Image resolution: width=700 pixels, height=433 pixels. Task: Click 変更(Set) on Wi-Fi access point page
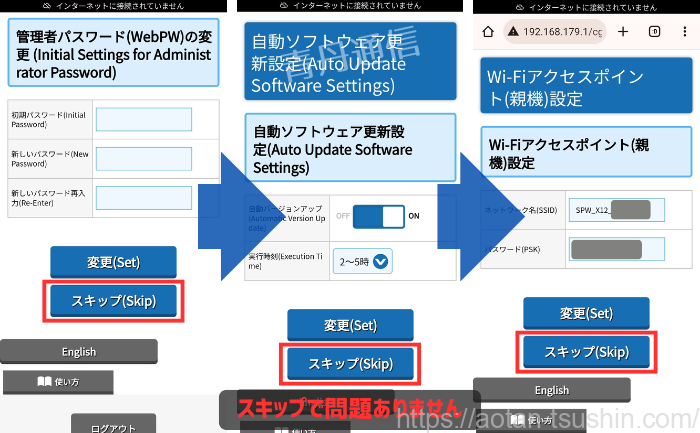pyautogui.click(x=585, y=313)
